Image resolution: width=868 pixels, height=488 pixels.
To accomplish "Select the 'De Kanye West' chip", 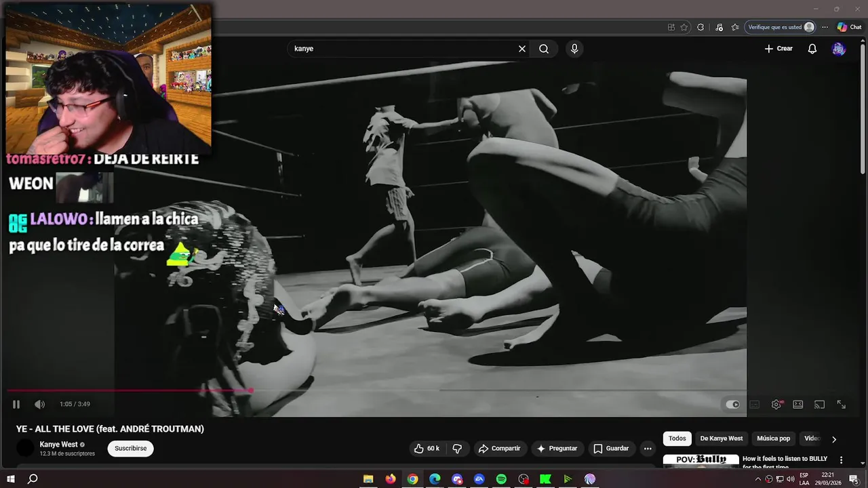I will pos(722,439).
